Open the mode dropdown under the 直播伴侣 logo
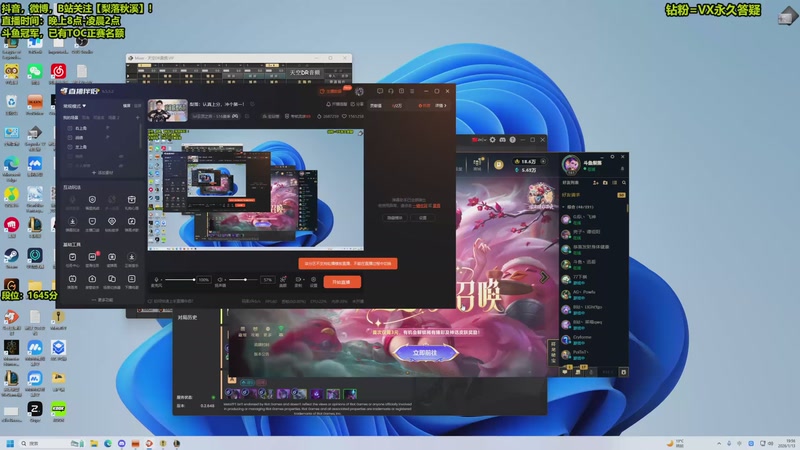Viewport: 800px width, 450px height. click(74, 106)
